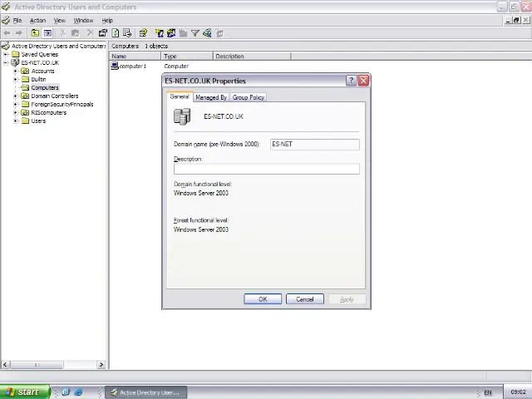Select the General tab
The height and width of the screenshot is (399, 532).
180,96
